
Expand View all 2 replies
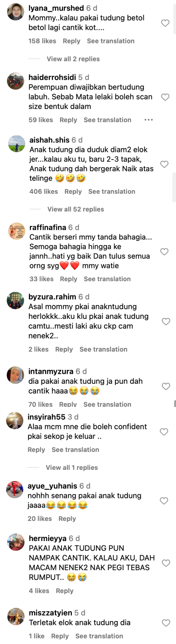[x=73, y=59]
